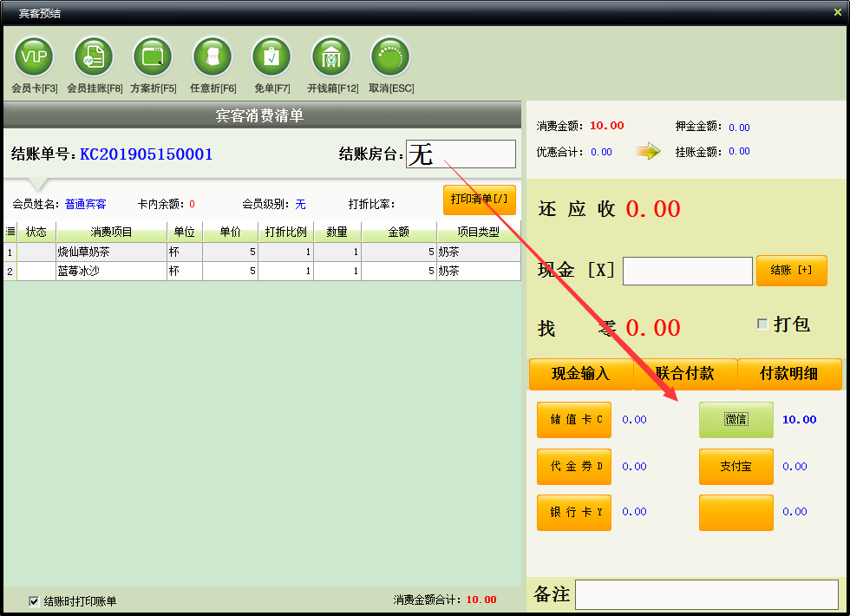Click the 代金券 D payment button
This screenshot has height=616, width=850.
pos(574,467)
